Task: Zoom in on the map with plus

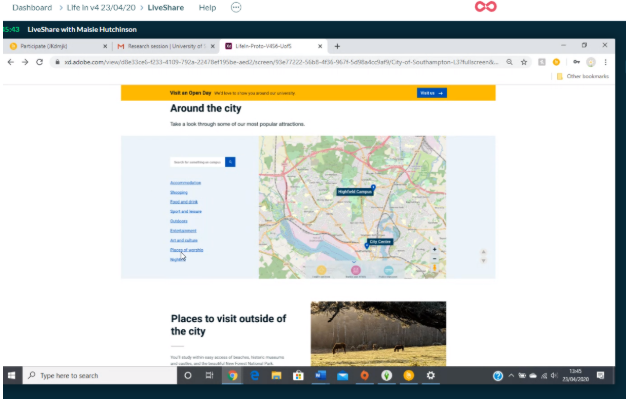Action: coord(434,250)
